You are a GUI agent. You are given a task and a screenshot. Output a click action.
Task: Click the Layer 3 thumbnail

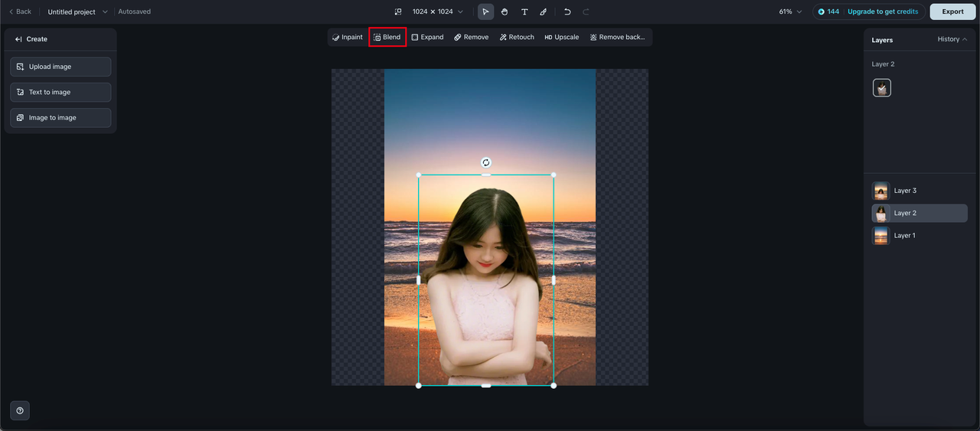click(881, 191)
